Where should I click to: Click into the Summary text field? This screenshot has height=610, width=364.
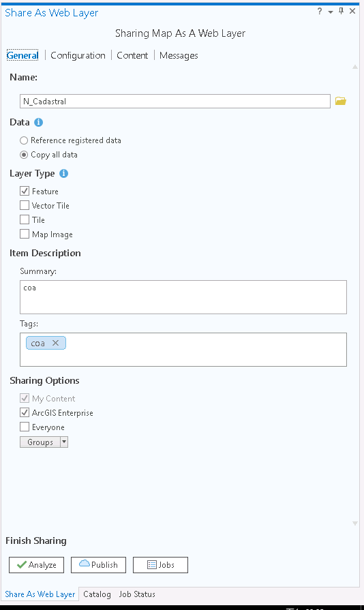click(183, 297)
